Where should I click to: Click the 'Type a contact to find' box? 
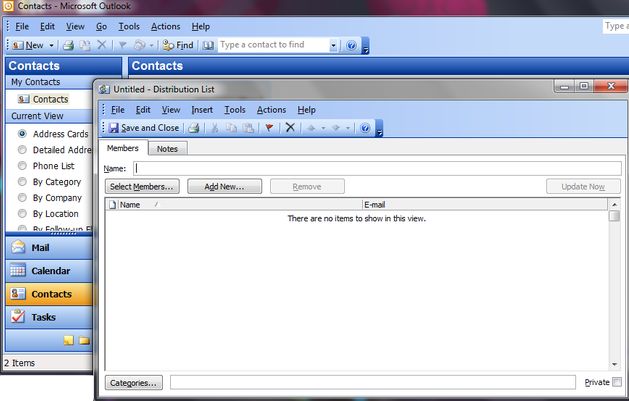274,45
